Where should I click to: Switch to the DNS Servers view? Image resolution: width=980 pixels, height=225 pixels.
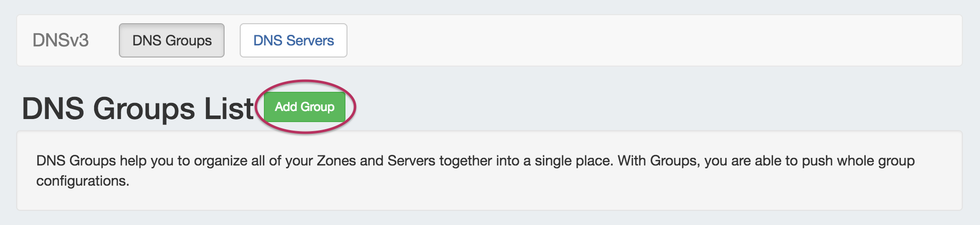pyautogui.click(x=293, y=40)
